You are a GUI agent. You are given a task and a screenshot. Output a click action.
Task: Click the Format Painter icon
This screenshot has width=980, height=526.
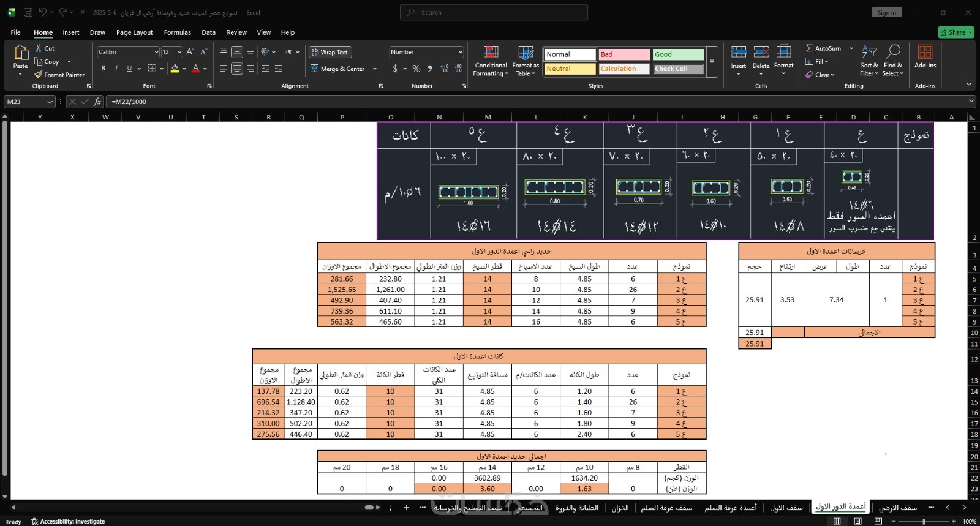[x=39, y=75]
